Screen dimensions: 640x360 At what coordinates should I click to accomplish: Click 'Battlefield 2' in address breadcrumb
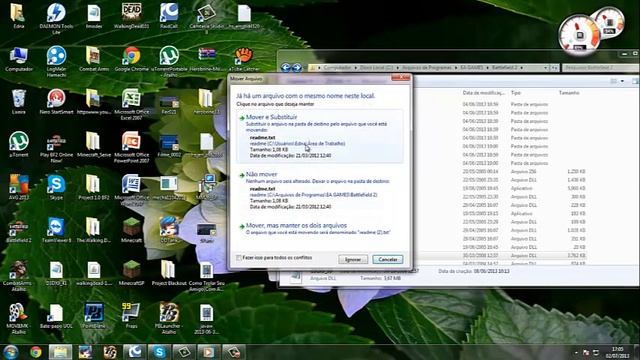pos(504,67)
